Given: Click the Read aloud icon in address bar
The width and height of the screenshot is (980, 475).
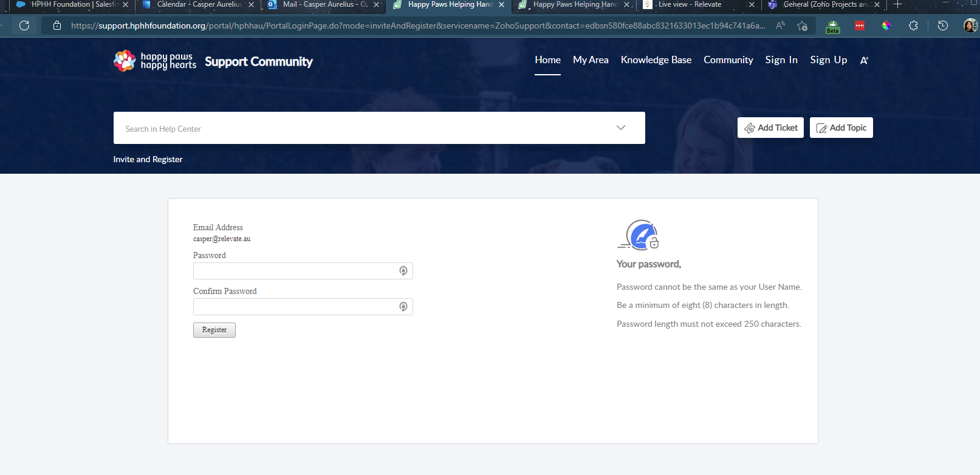Looking at the screenshot, I should pyautogui.click(x=780, y=26).
